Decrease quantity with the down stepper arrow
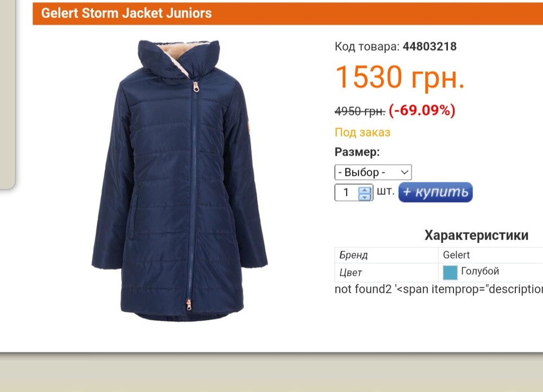 pyautogui.click(x=364, y=197)
